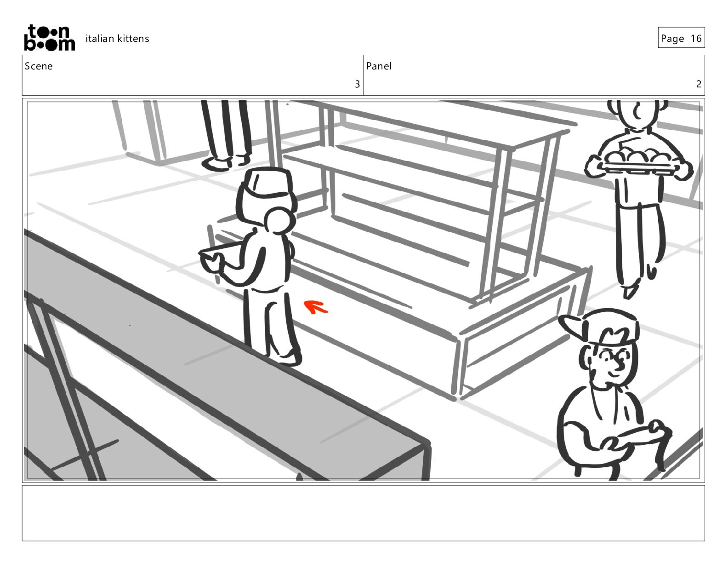Screen dimensions: 728x563
Task: Click the Panel label
Action: tap(379, 66)
